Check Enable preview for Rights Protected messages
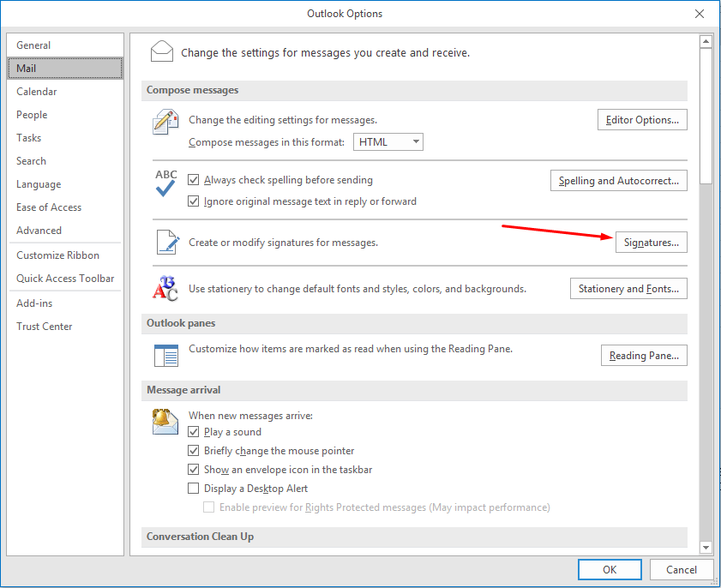The width and height of the screenshot is (721, 588). click(209, 507)
